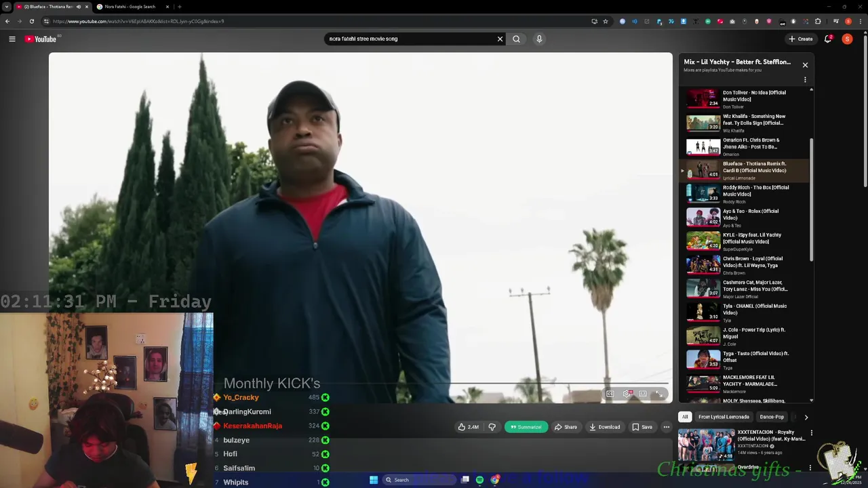Play Wiz Khalifa - Something New playlist item
This screenshot has height=488, width=868.
(745, 123)
